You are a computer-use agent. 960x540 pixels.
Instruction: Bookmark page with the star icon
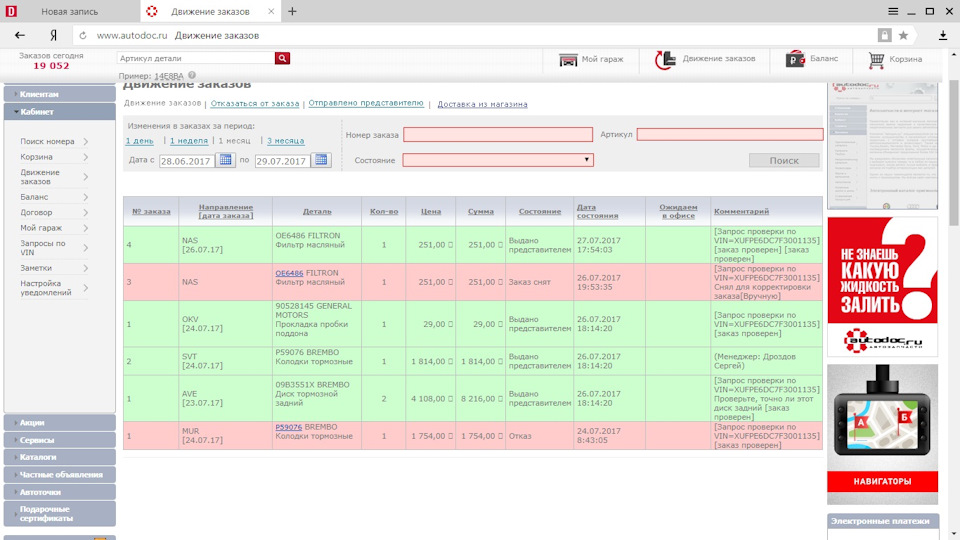coord(903,36)
